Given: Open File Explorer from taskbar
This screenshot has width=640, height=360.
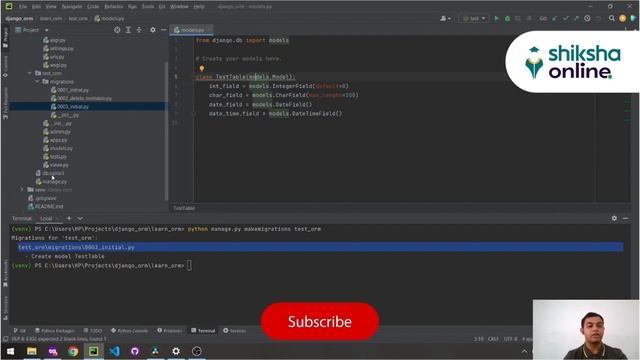Looking at the screenshot, I should coord(31,351).
